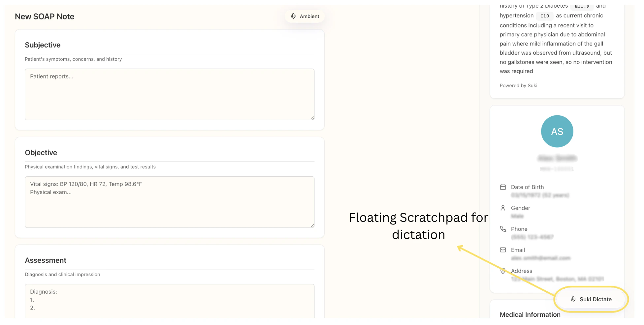This screenshot has width=644, height=325.
Task: Click the phone handset icon in patient panel
Action: click(503, 229)
